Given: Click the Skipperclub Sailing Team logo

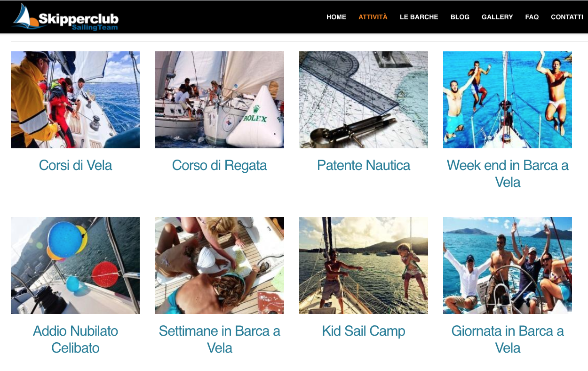Looking at the screenshot, I should click(x=65, y=17).
